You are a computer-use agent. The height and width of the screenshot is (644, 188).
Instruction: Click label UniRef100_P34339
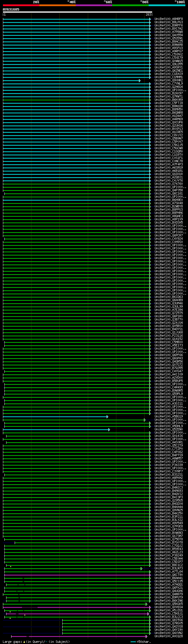(x=169, y=465)
